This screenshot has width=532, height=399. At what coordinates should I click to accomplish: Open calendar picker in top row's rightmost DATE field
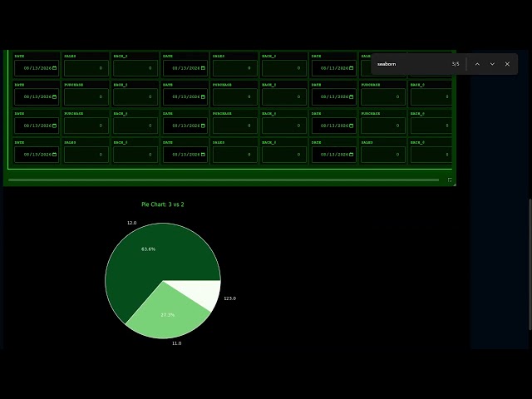351,68
